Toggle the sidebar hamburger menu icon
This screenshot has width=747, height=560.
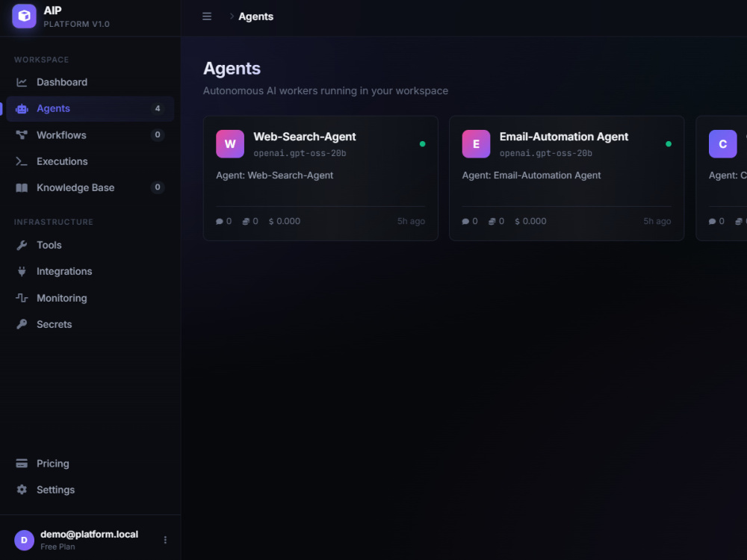pos(207,16)
